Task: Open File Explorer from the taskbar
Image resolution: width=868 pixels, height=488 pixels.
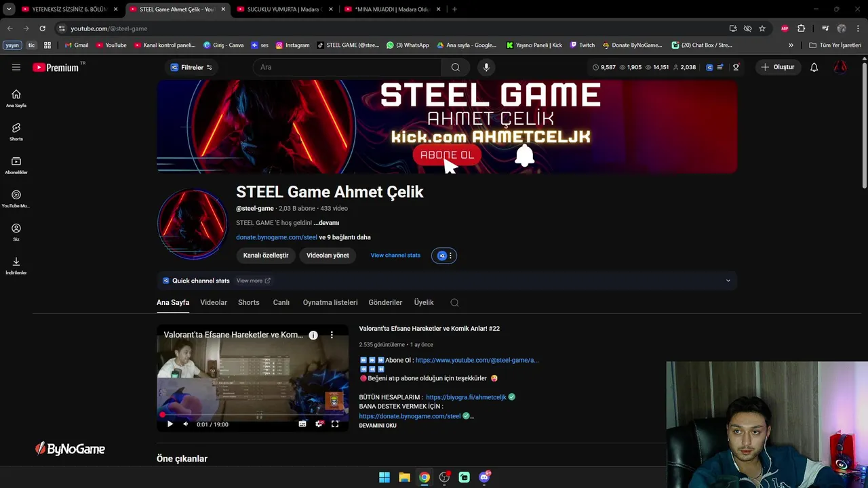Action: [x=404, y=477]
